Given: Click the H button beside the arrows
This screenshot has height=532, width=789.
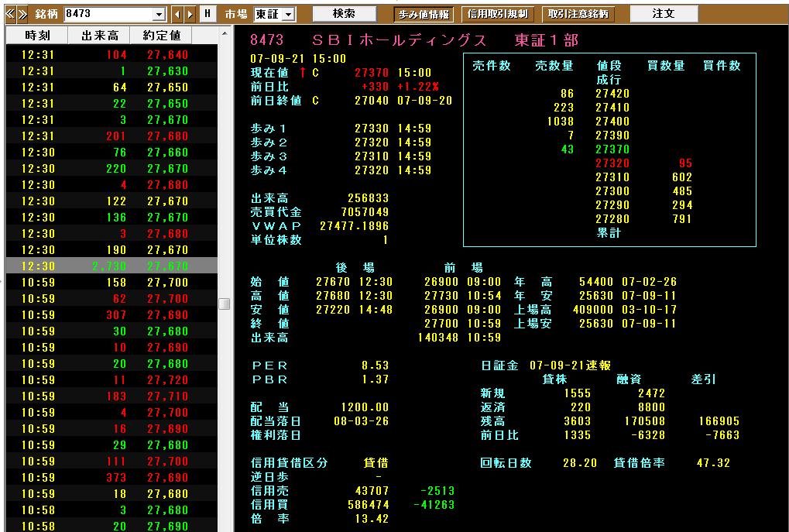Looking at the screenshot, I should 208,14.
